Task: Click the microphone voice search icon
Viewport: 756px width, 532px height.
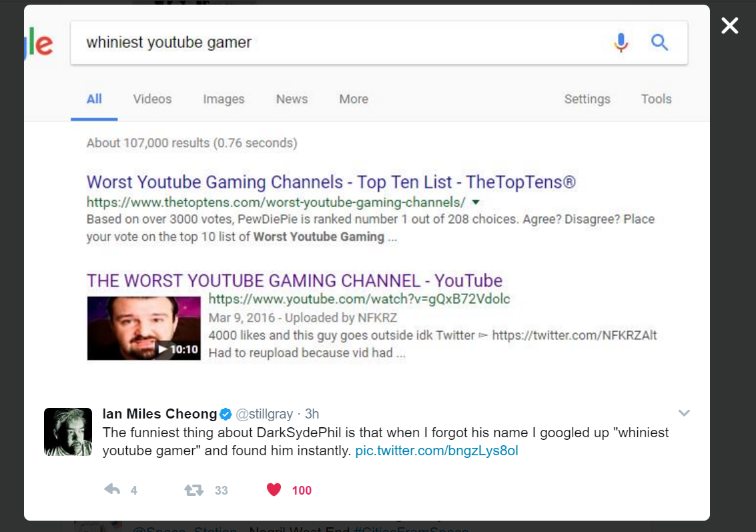Action: 621,43
